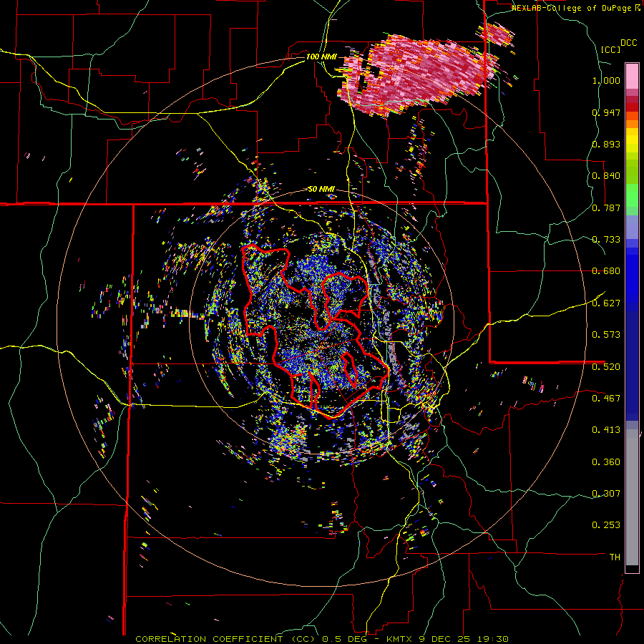Select the 0.840 color scale value
This screenshot has height=644, width=644.
606,176
